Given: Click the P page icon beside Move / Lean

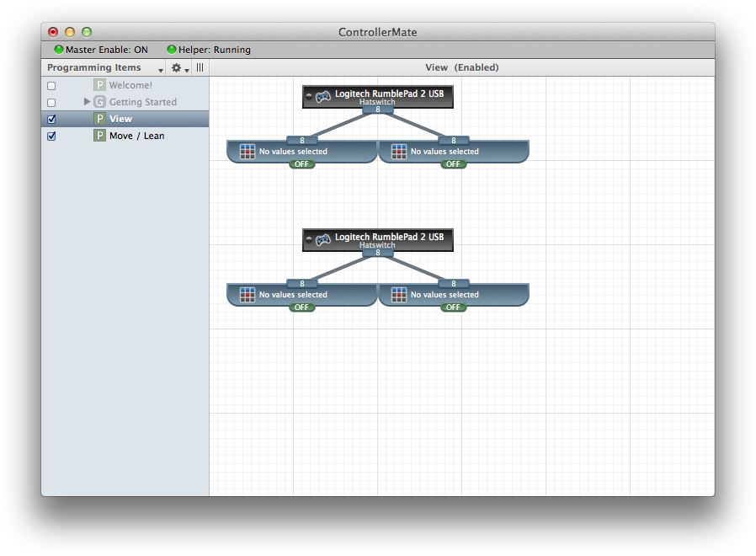Looking at the screenshot, I should point(99,136).
